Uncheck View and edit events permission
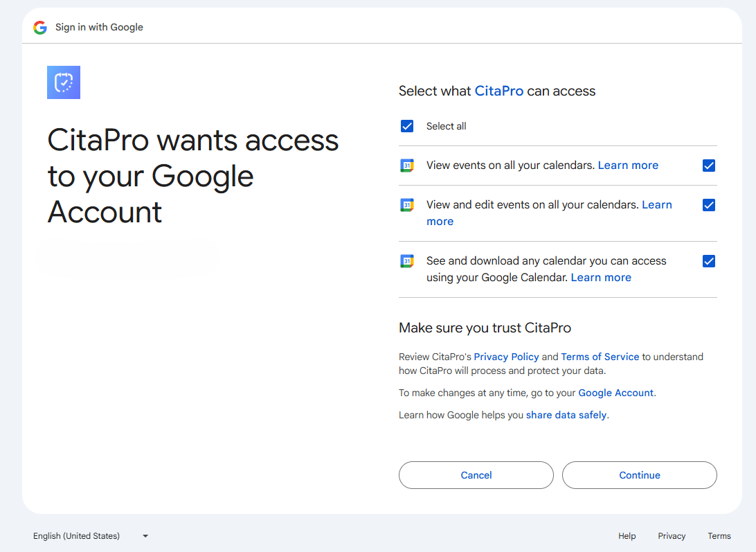 [709, 205]
